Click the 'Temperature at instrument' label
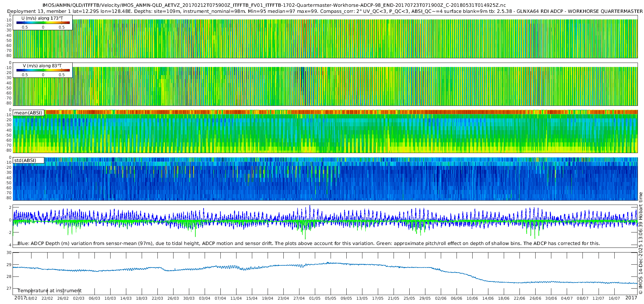The image size is (644, 304). 49,291
